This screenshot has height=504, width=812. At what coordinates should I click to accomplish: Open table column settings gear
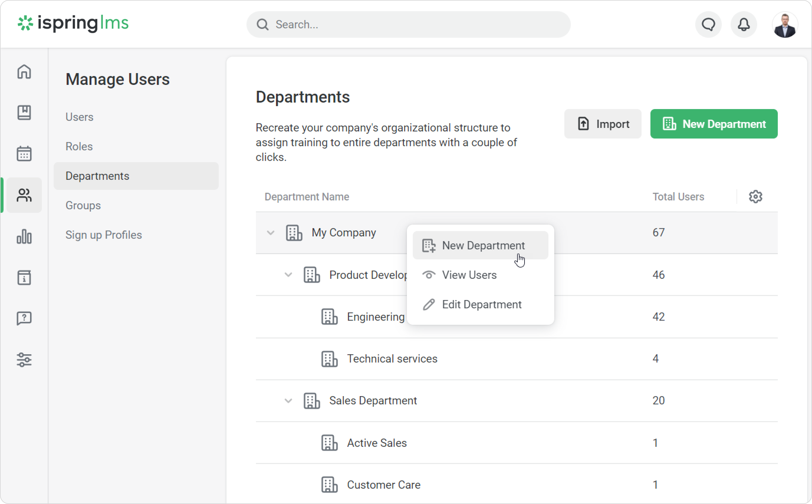(x=755, y=197)
